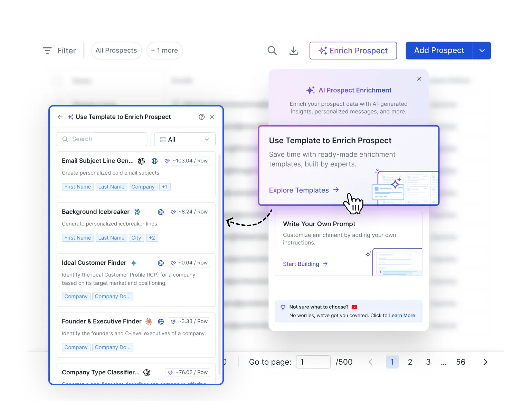The height and width of the screenshot is (401, 532).
Task: Open help via the question mark icon
Action: 202,117
